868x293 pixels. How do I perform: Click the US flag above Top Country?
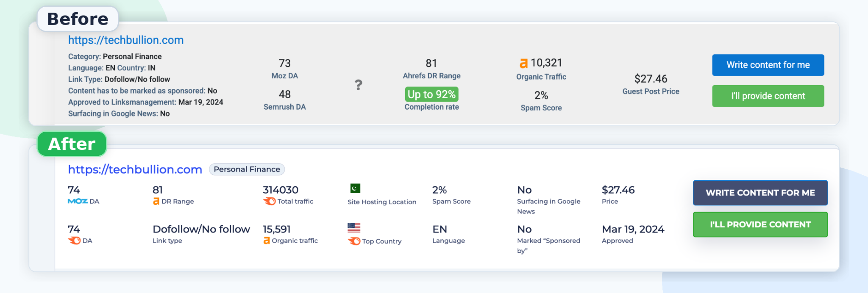(x=354, y=227)
